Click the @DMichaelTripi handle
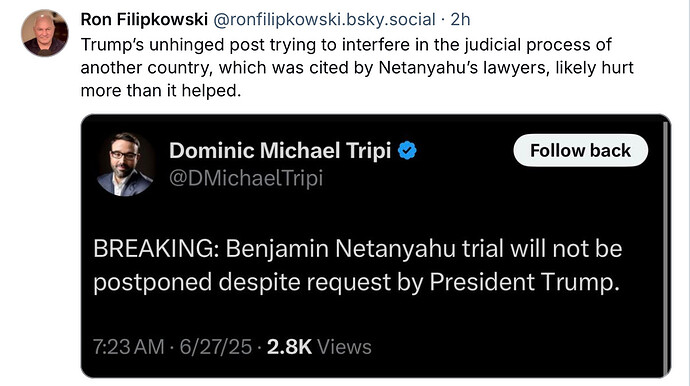This screenshot has width=690, height=386. pyautogui.click(x=246, y=178)
